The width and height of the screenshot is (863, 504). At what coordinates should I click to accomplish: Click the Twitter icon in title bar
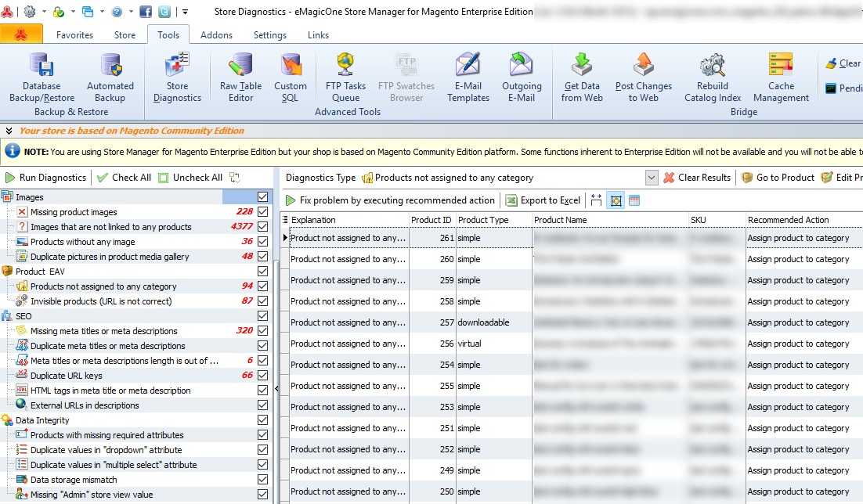[164, 12]
